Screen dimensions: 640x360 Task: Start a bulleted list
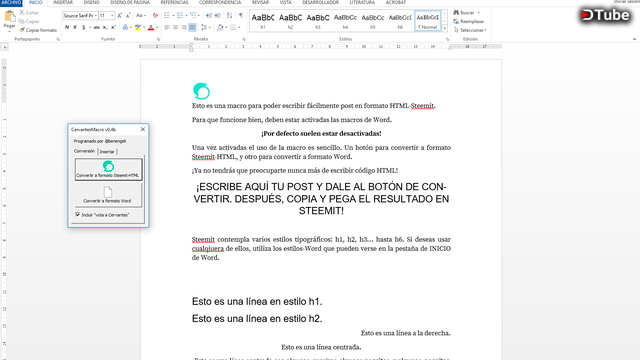pos(167,16)
